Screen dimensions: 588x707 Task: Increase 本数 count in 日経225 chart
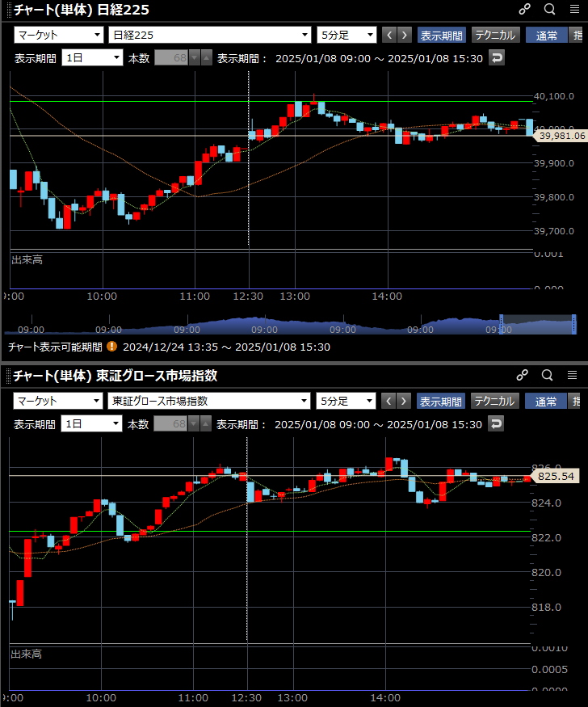pos(206,57)
